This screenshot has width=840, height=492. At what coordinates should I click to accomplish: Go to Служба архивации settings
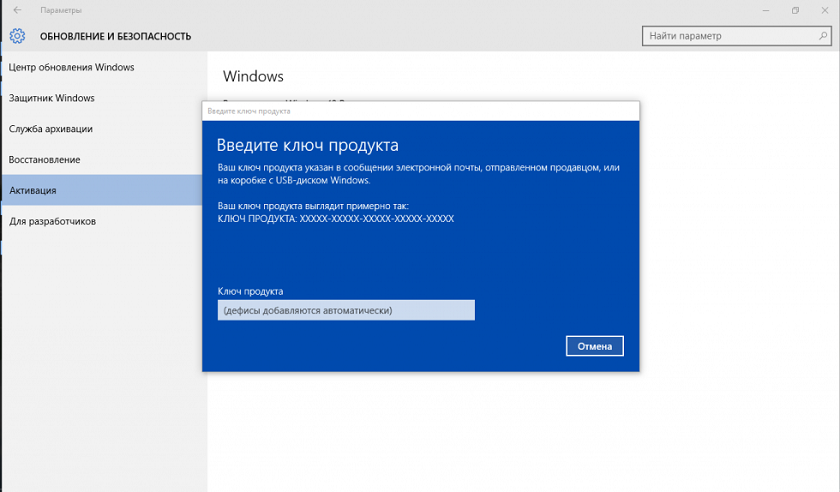[x=51, y=129]
